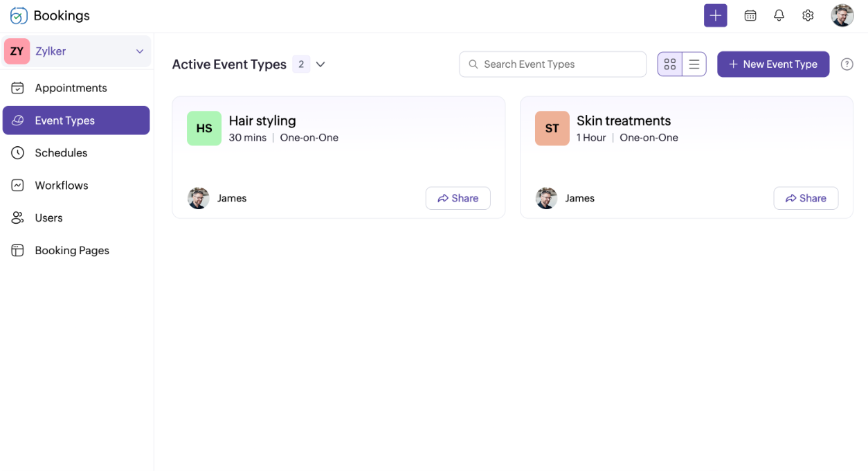Image resolution: width=868 pixels, height=471 pixels.
Task: Click the event count badge showing 2
Action: pyautogui.click(x=301, y=64)
